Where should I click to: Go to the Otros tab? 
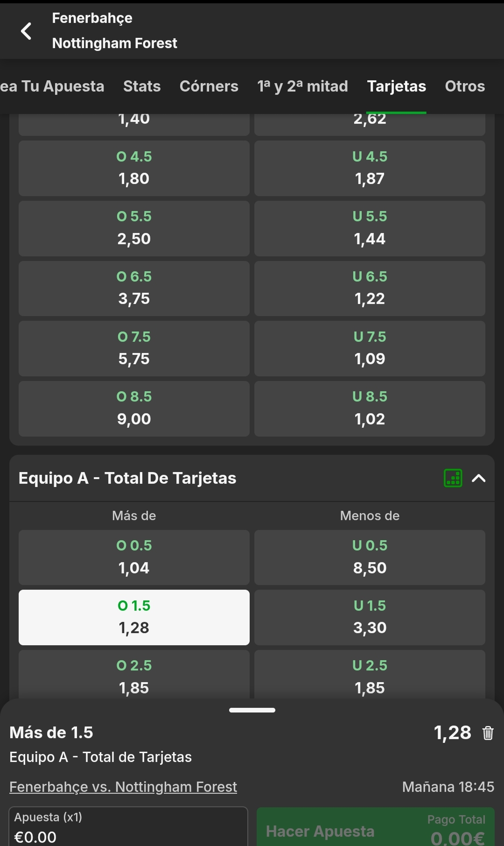pyautogui.click(x=464, y=86)
